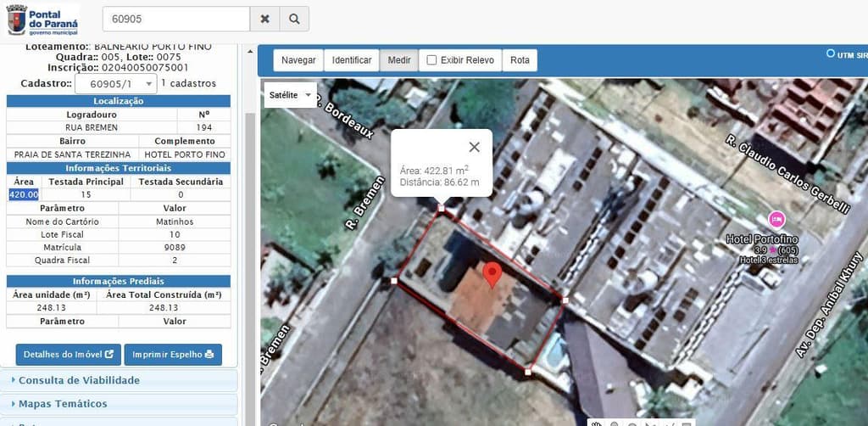Image resolution: width=868 pixels, height=426 pixels.
Task: Open the Rota tool
Action: pos(520,60)
